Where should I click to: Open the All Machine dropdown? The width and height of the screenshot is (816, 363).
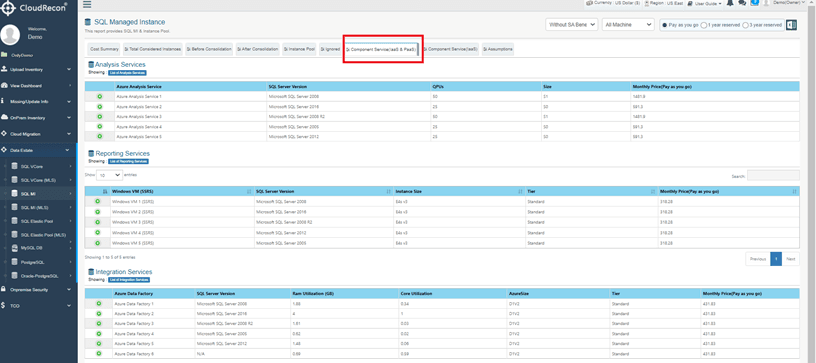click(628, 24)
